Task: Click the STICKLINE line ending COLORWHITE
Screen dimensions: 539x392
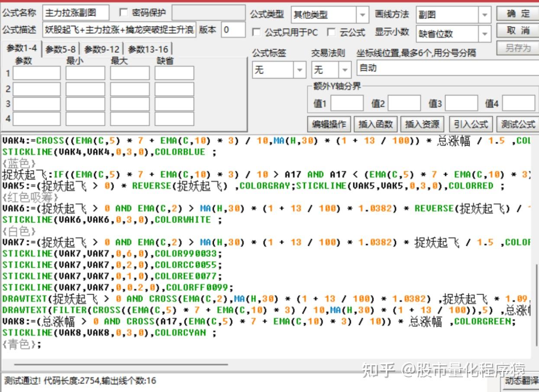Action: (112, 220)
